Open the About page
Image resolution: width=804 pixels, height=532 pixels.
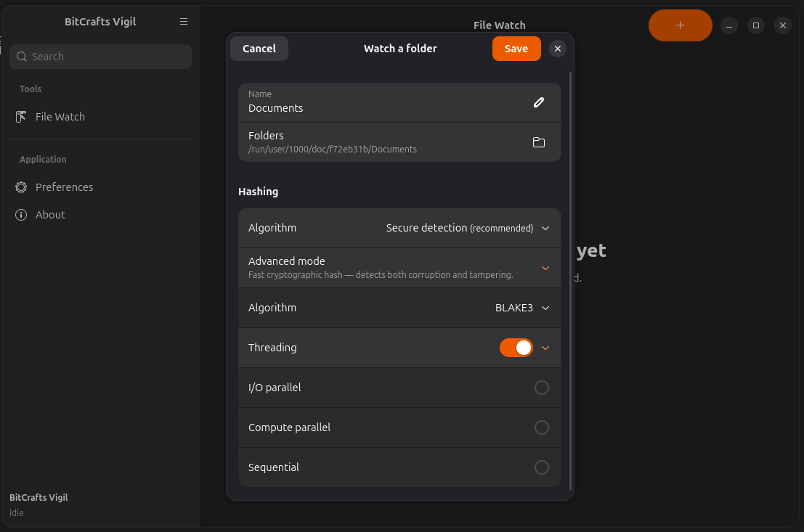[x=100, y=215]
